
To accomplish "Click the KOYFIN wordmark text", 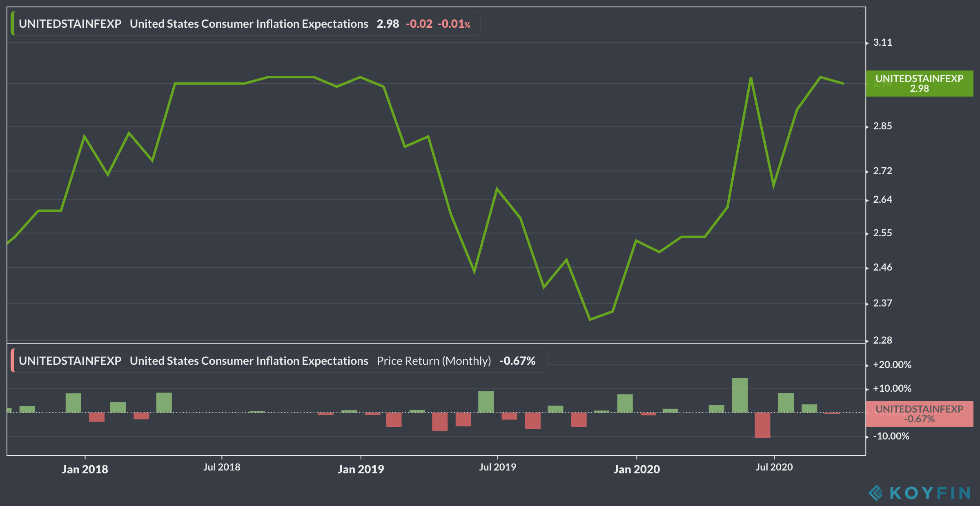I will click(930, 493).
